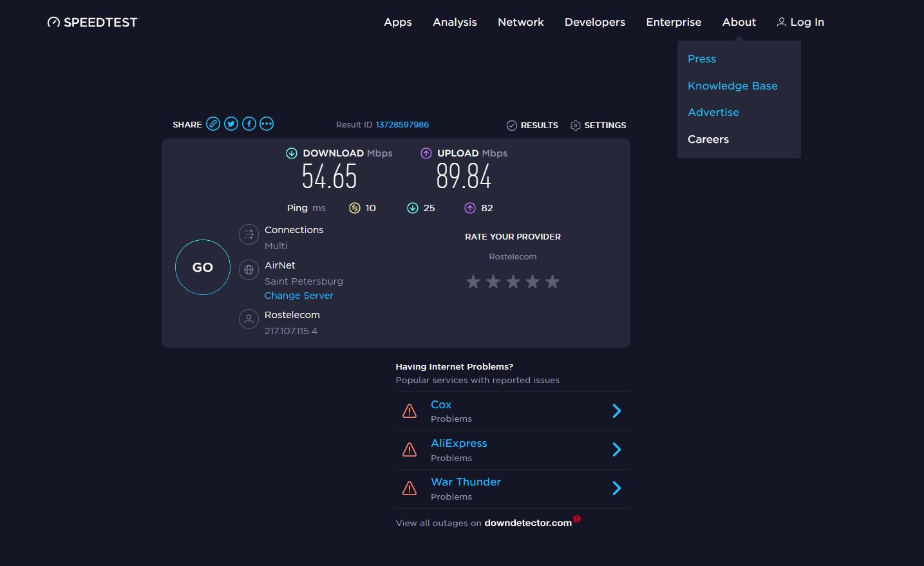This screenshot has height=566, width=924.
Task: Click the Speedtest logo
Action: 93,23
